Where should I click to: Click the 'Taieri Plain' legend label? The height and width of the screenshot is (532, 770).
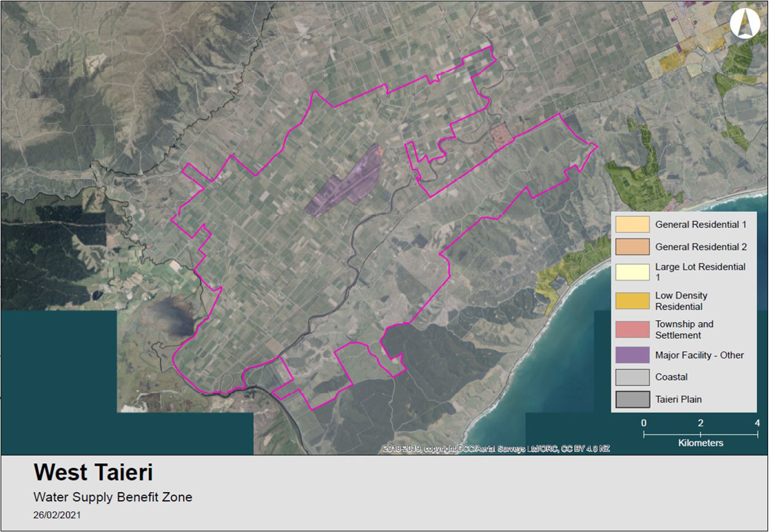click(x=678, y=399)
